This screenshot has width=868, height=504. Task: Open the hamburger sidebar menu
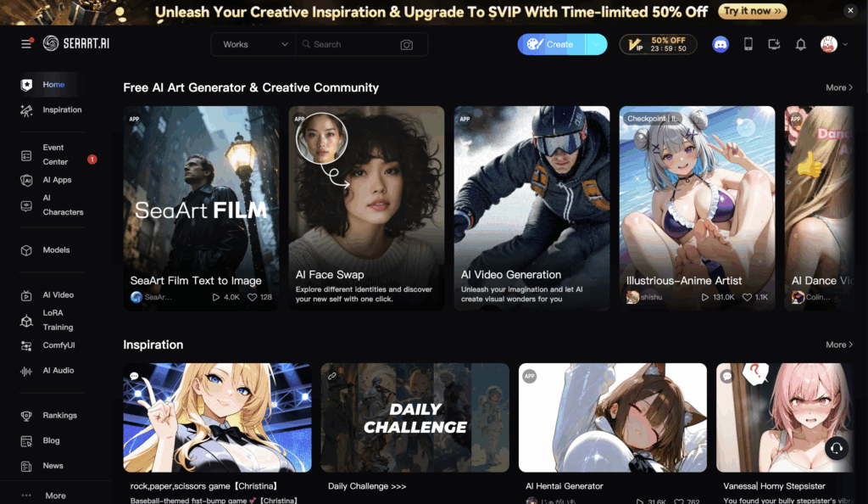(x=26, y=44)
